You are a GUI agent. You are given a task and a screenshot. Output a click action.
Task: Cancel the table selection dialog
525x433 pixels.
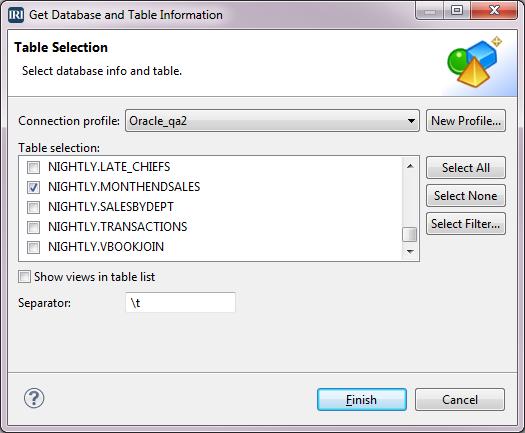(460, 400)
